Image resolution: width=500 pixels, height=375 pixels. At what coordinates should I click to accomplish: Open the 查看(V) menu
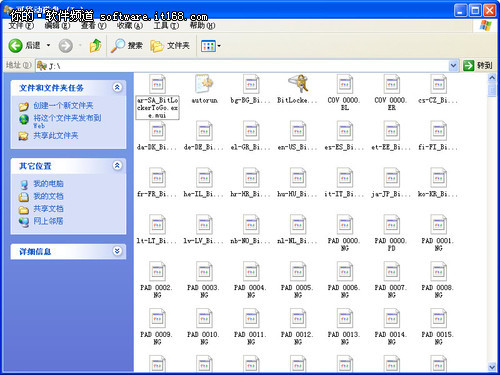tap(94, 26)
